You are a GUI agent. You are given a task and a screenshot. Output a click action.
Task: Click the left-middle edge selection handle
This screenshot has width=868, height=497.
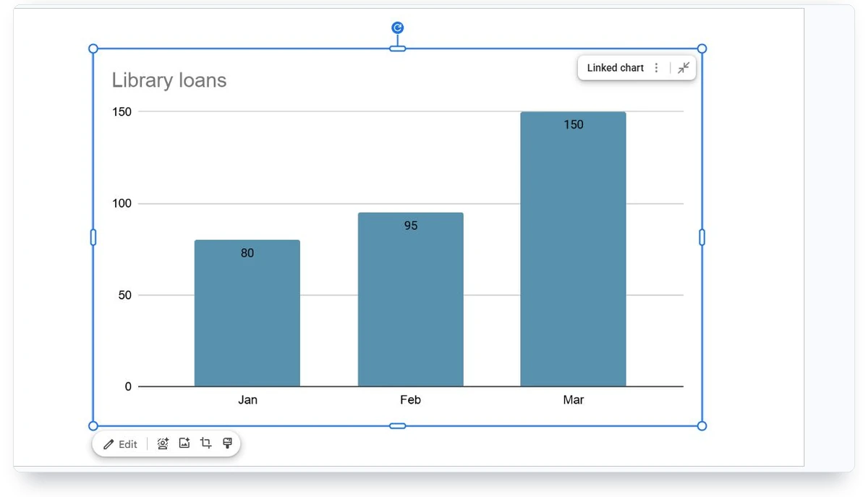point(93,237)
